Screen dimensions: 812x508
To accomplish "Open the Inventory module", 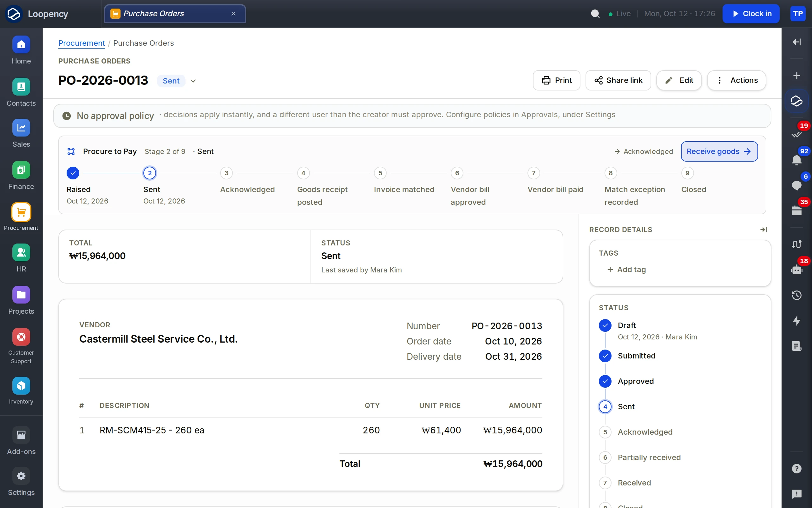I will [21, 391].
